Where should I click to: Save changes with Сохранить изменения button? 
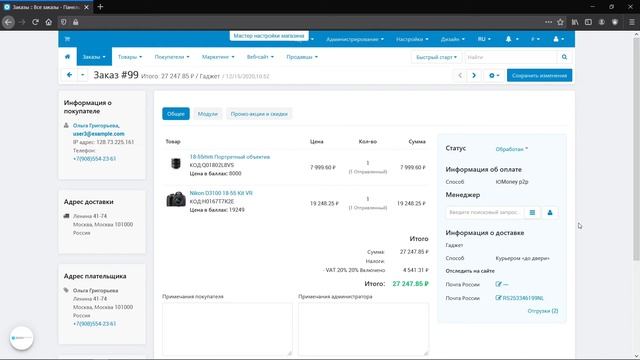[539, 76]
